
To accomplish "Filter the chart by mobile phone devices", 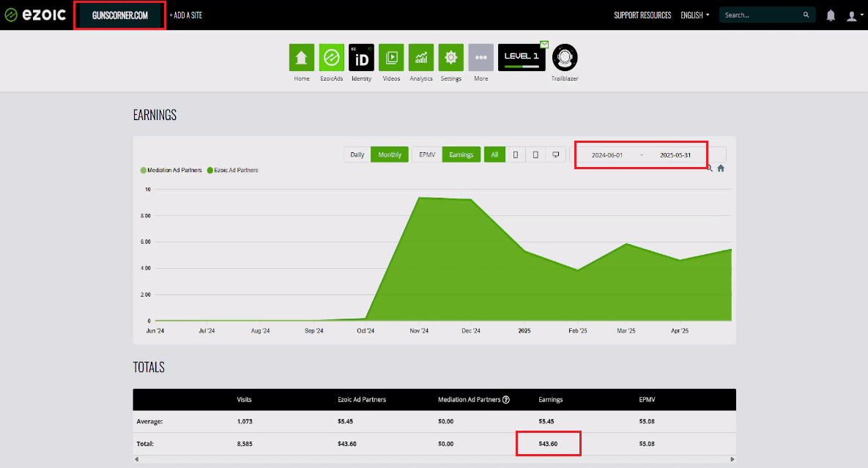I will point(516,155).
